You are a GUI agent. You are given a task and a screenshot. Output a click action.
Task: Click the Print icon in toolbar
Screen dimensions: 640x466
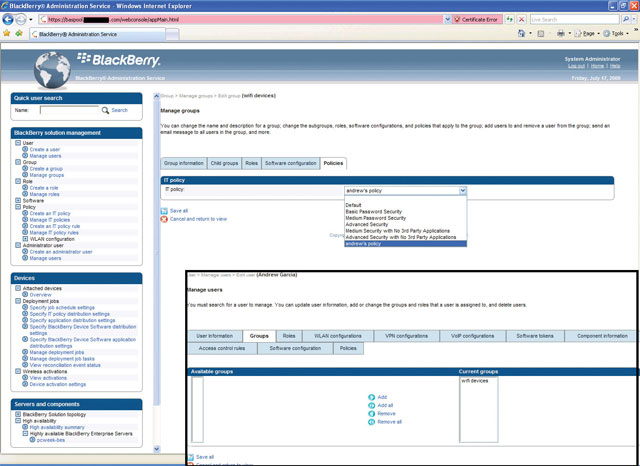(561, 33)
